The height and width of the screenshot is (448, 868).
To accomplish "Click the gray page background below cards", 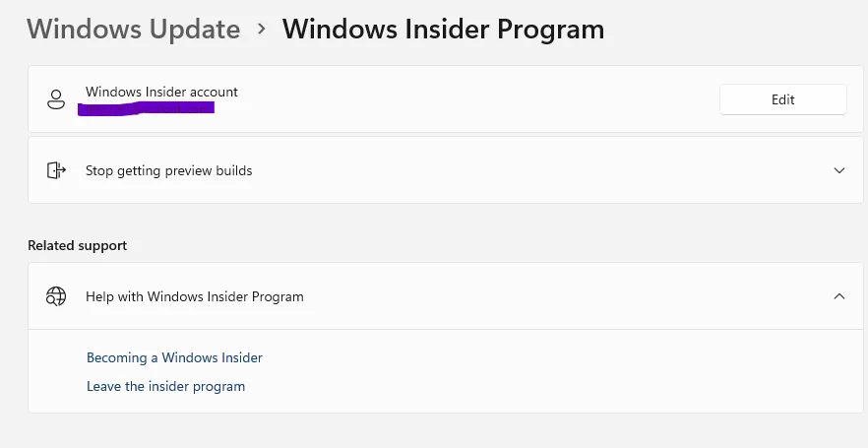I will (443, 431).
